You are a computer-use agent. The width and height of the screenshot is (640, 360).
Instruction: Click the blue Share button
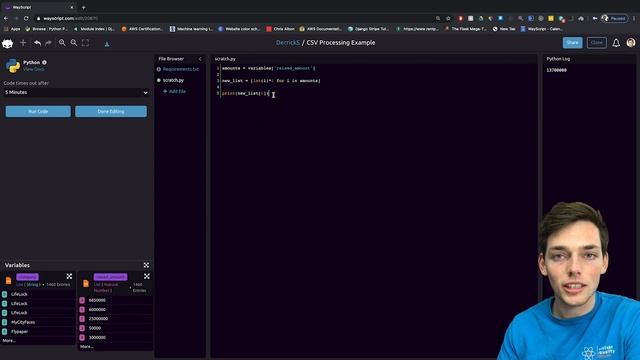pos(572,43)
